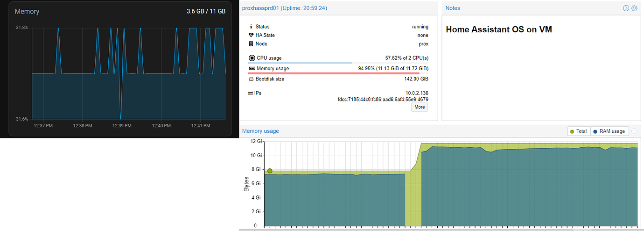The image size is (644, 231).
Task: Click the Node building icon
Action: tap(251, 44)
